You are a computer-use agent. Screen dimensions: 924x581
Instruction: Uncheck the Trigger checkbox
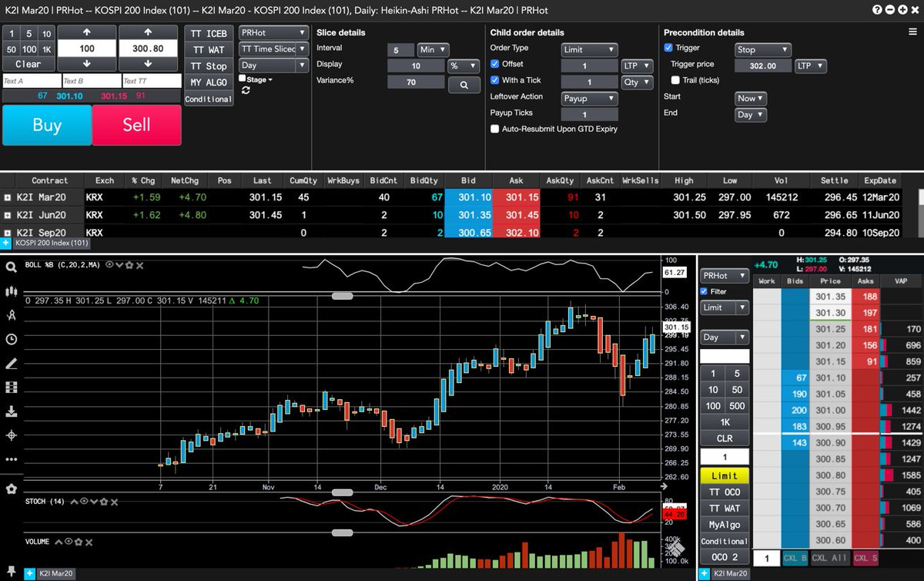coord(668,48)
